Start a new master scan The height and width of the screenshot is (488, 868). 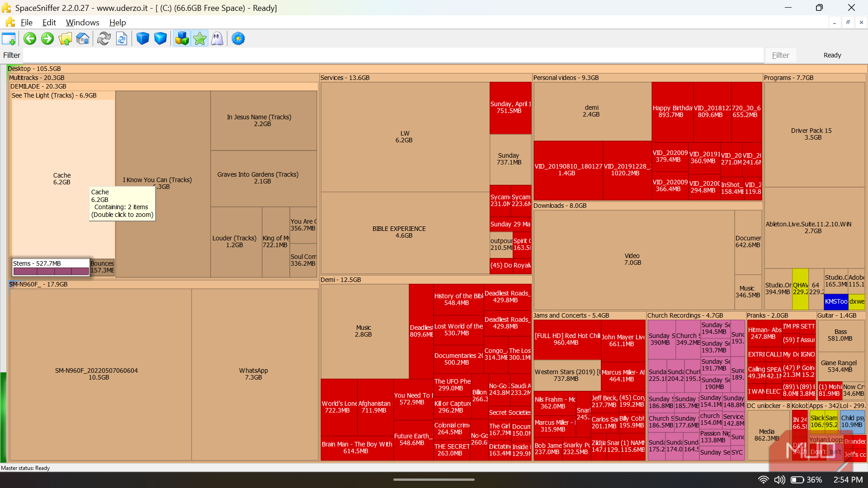point(104,39)
